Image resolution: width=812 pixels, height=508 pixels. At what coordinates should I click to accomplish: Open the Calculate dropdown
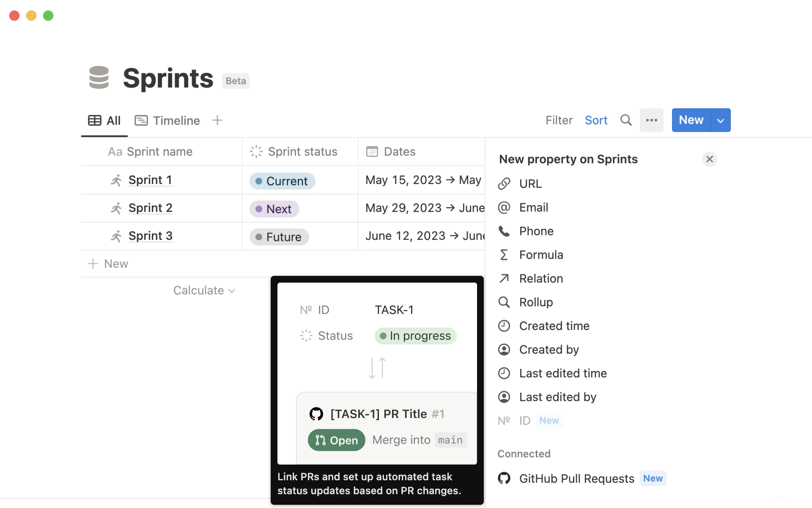[x=204, y=290]
